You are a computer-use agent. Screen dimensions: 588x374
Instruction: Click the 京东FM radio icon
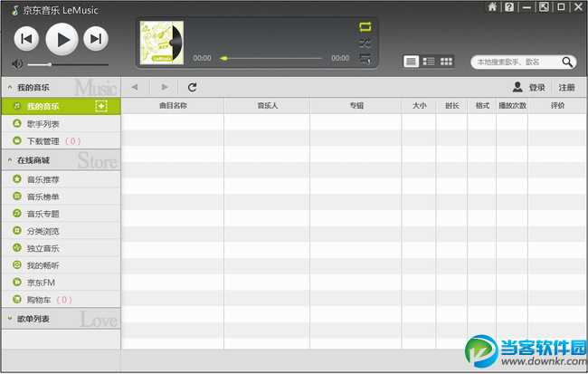pos(17,282)
